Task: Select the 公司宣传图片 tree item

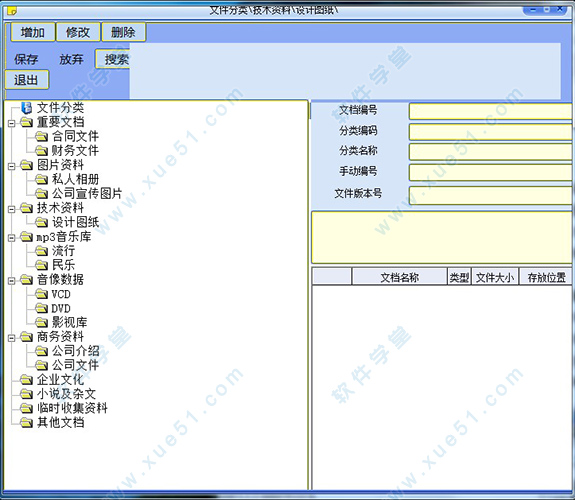Action: (87, 193)
